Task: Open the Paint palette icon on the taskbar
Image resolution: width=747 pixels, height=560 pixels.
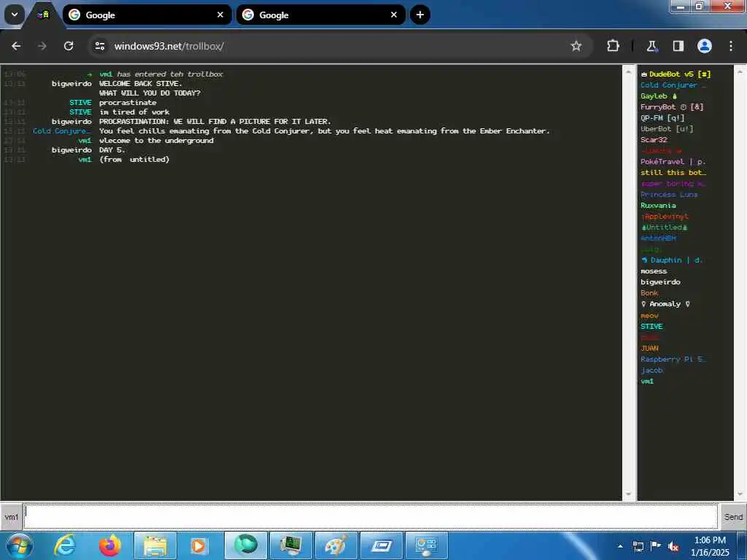Action: click(336, 545)
